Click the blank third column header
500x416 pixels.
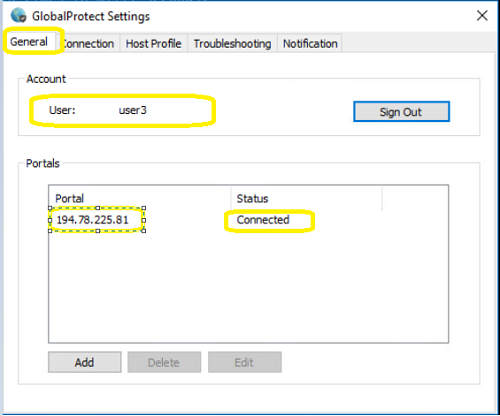click(415, 198)
